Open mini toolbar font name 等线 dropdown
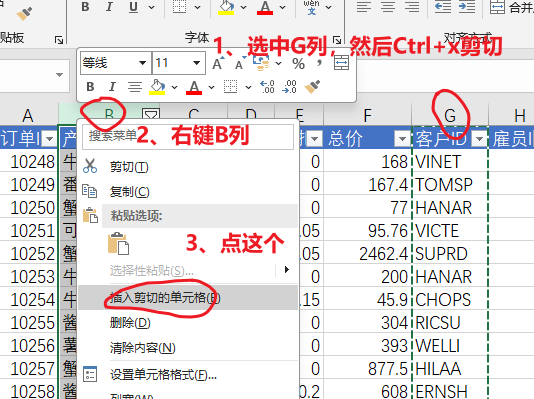 point(142,63)
